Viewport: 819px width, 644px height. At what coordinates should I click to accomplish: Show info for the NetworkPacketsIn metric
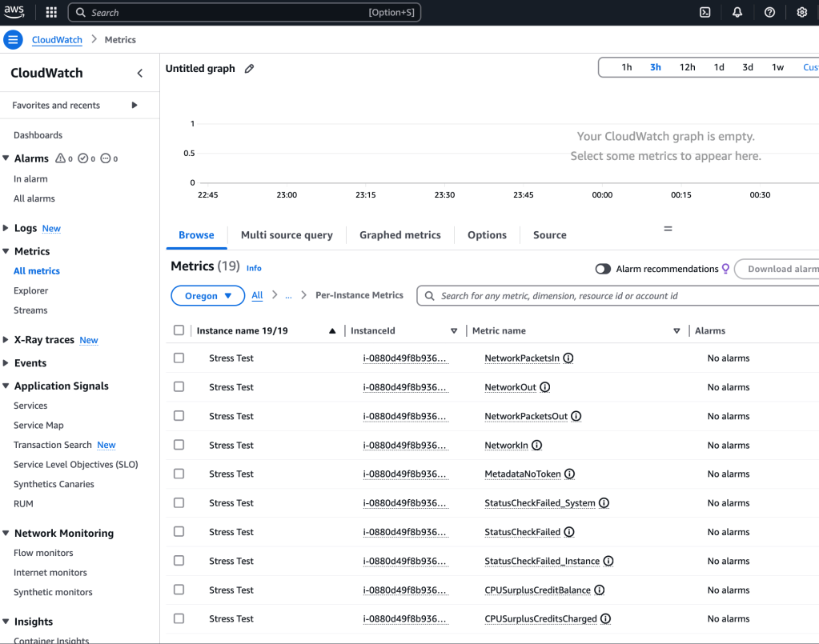coord(568,358)
